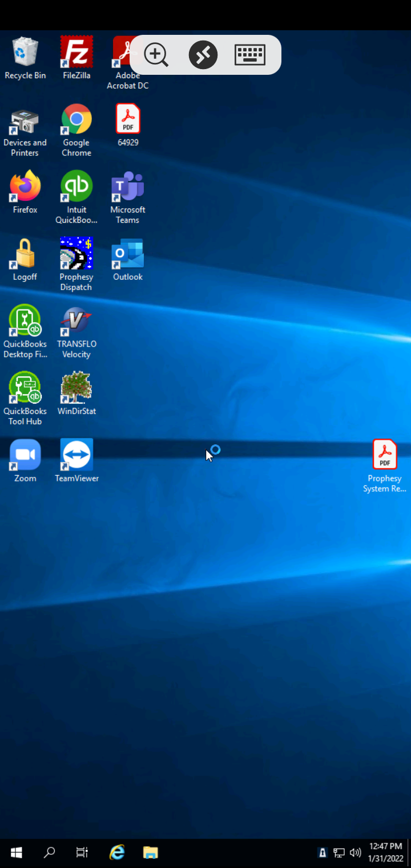Open the clock showing 12:47 PM
411x868 pixels.
(x=386, y=853)
